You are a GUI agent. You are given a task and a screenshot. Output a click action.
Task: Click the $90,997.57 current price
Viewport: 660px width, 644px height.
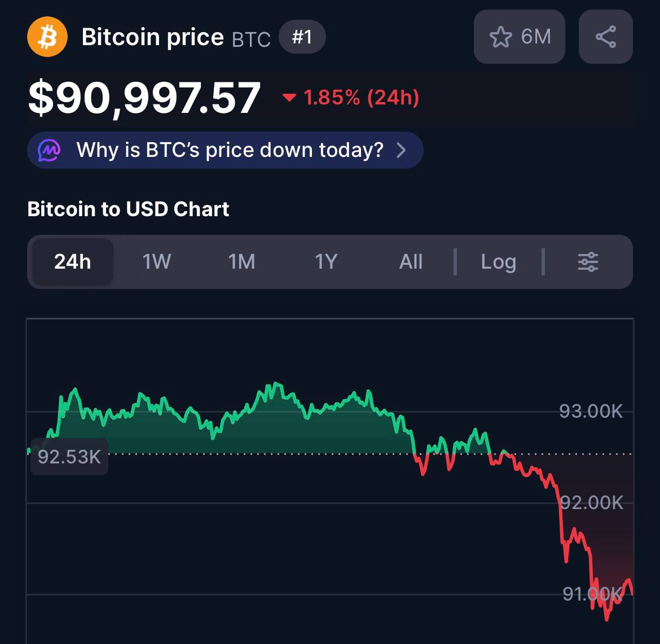[x=144, y=99]
